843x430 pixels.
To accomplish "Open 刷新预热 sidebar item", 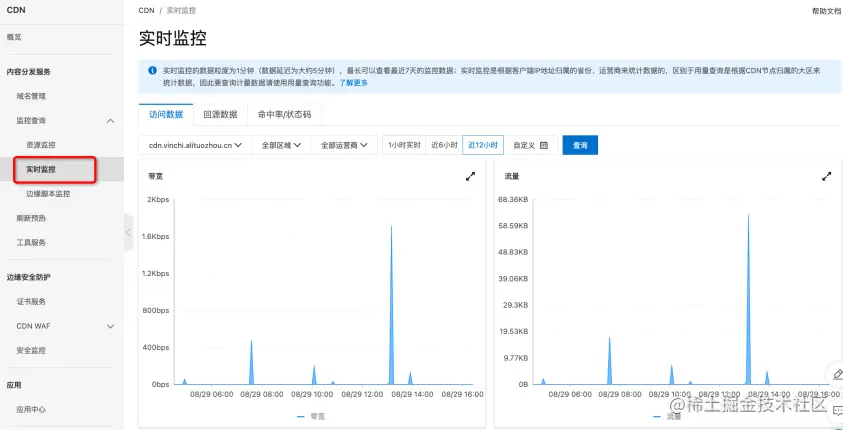I will [x=31, y=218].
